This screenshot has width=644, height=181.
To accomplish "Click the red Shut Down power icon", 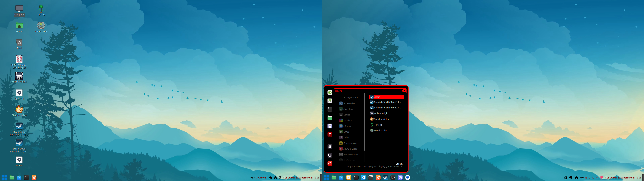I will click(x=330, y=164).
